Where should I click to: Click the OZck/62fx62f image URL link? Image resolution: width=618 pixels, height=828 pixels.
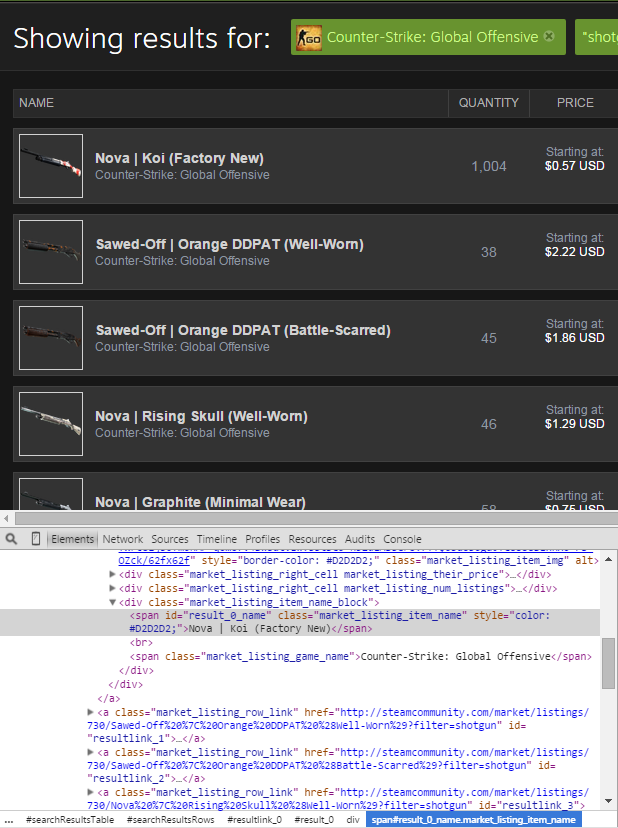(x=154, y=560)
